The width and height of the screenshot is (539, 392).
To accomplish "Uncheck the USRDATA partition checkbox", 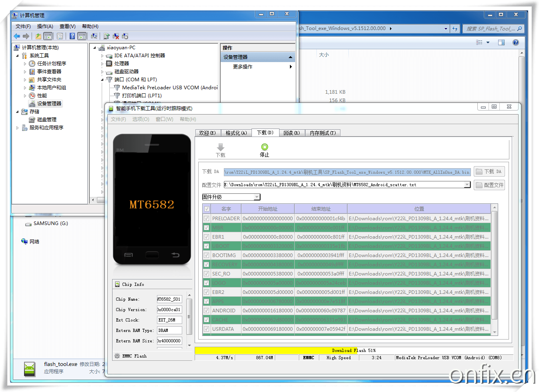I will click(206, 329).
